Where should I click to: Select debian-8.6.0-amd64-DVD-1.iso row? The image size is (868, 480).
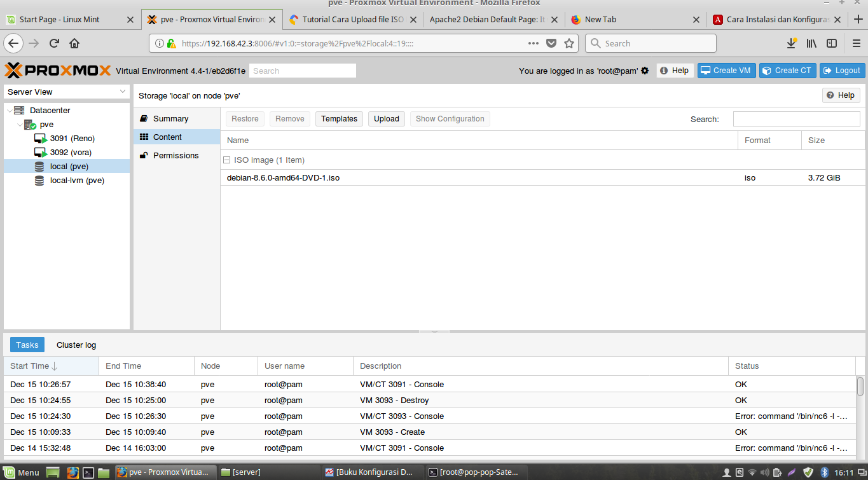click(542, 178)
